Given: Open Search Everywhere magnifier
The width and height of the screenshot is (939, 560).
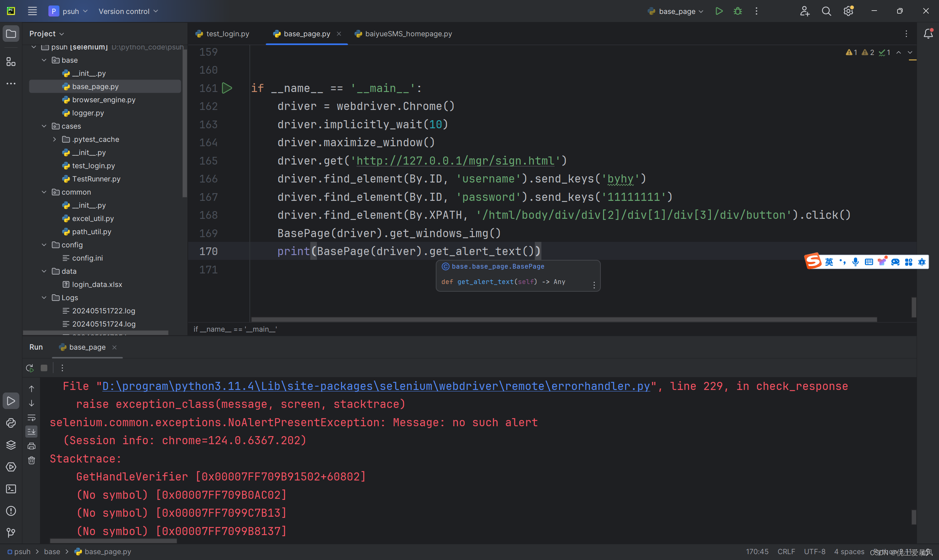Looking at the screenshot, I should 826,11.
